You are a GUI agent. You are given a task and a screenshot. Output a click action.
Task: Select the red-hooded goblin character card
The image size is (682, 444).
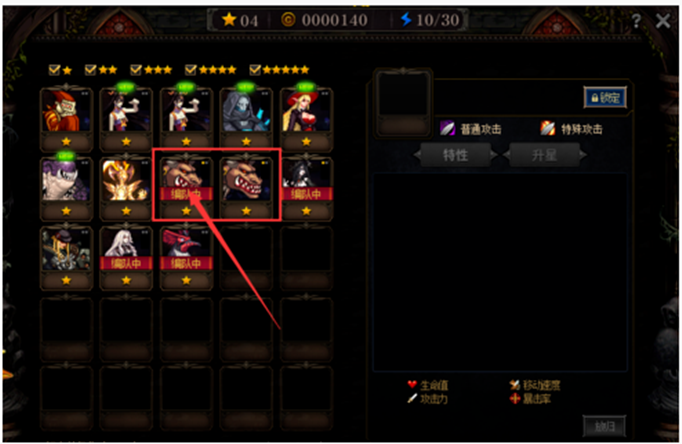(x=66, y=117)
